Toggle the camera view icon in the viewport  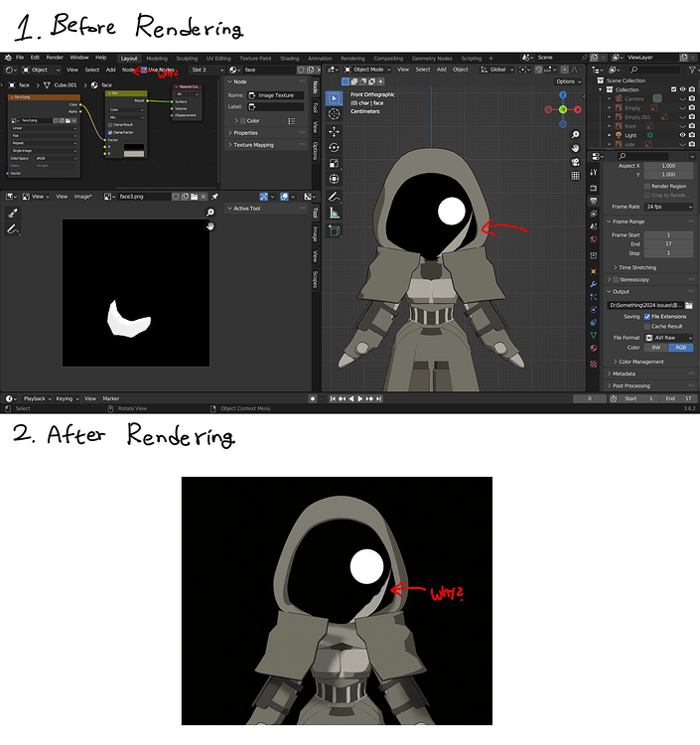575,162
